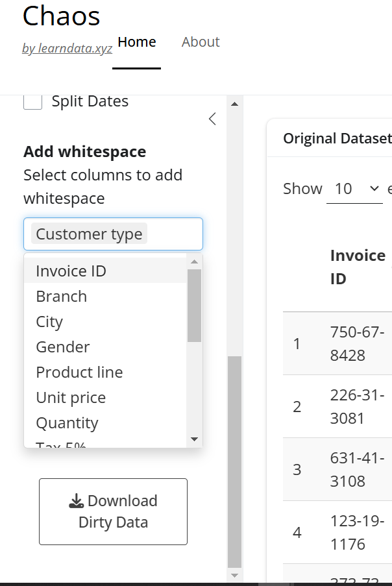
Task: Switch to the Home tab
Action: [x=137, y=42]
